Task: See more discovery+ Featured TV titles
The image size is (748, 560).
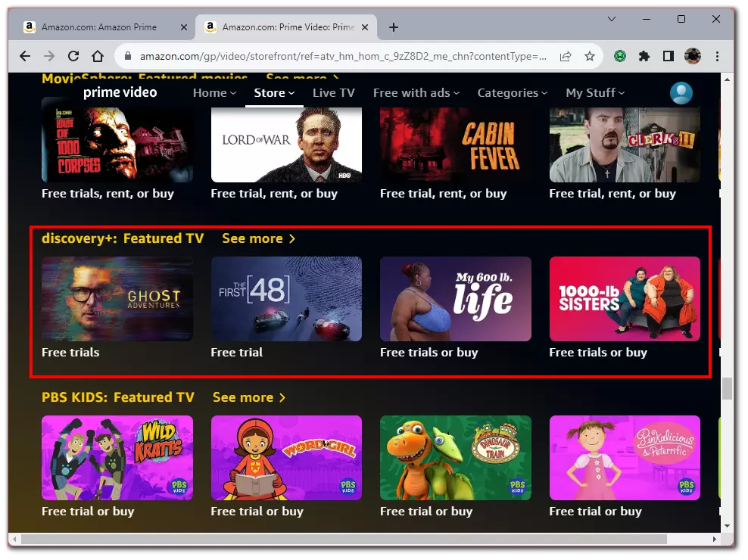Action: [x=259, y=238]
